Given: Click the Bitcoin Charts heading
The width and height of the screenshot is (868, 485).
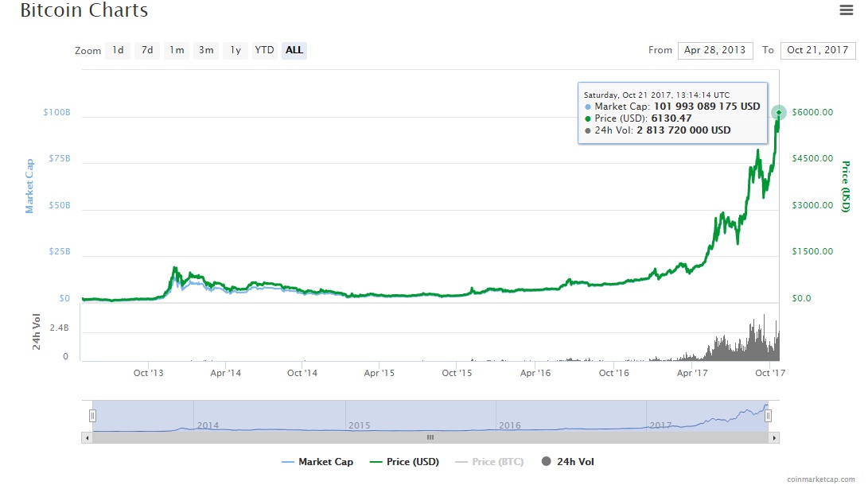Looking at the screenshot, I should point(84,10).
